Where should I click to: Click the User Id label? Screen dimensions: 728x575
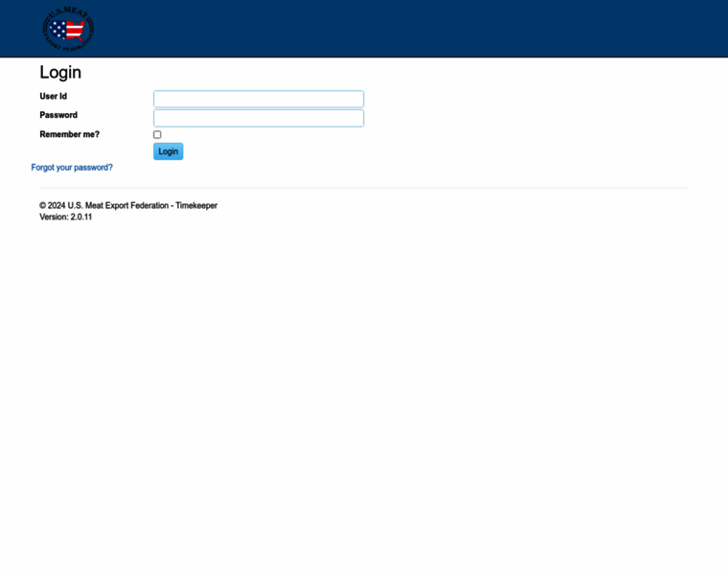pos(54,96)
